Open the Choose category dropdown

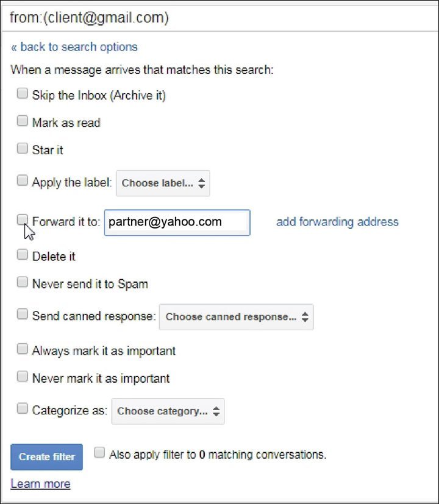coord(168,411)
